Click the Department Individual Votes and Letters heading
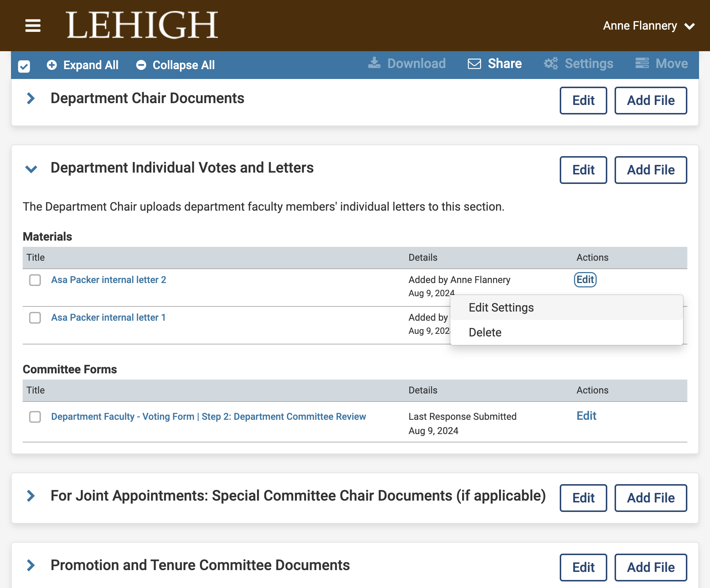The image size is (710, 588). coord(182,168)
